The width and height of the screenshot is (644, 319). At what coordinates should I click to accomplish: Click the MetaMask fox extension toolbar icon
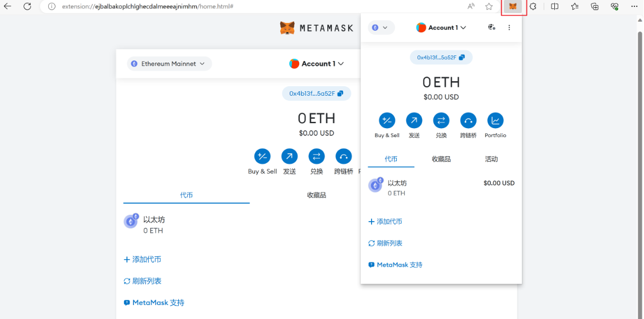coord(513,7)
